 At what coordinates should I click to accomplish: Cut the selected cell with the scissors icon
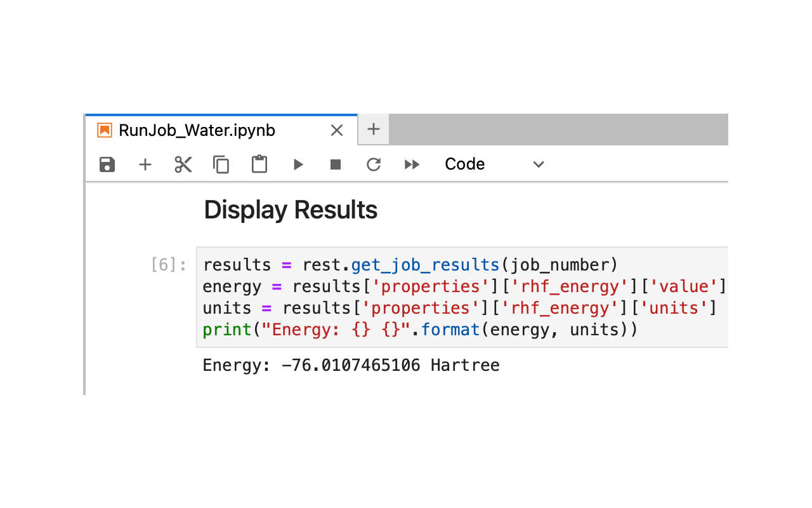(183, 164)
